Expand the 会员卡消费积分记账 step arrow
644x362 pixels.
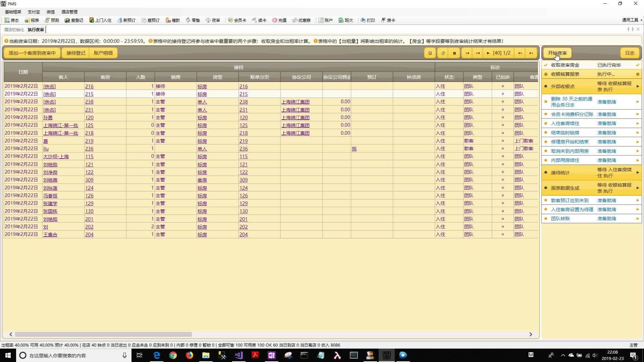click(638, 114)
